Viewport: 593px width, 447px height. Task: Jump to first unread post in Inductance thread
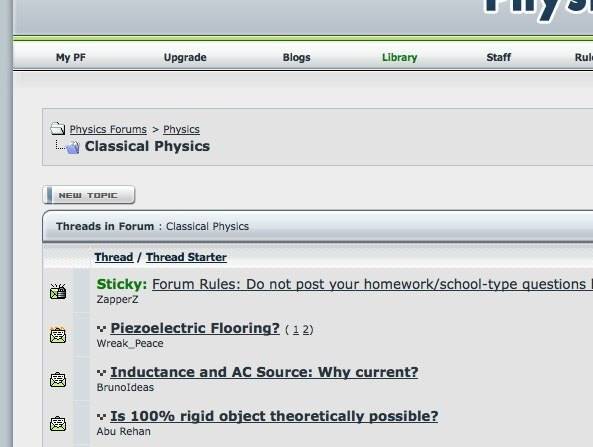pos(101,372)
